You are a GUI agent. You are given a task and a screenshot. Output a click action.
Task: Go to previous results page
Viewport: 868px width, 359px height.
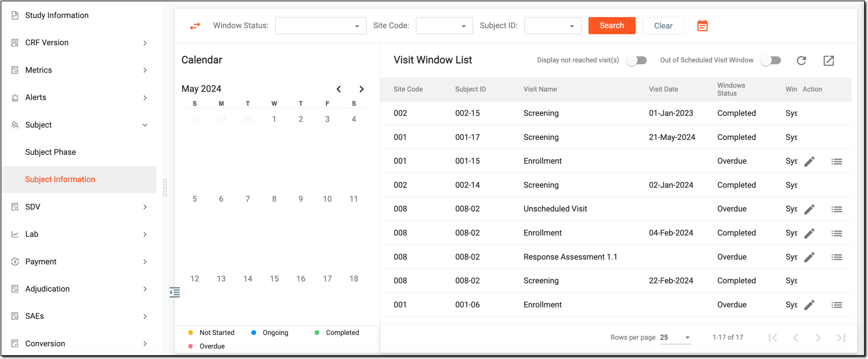(795, 338)
